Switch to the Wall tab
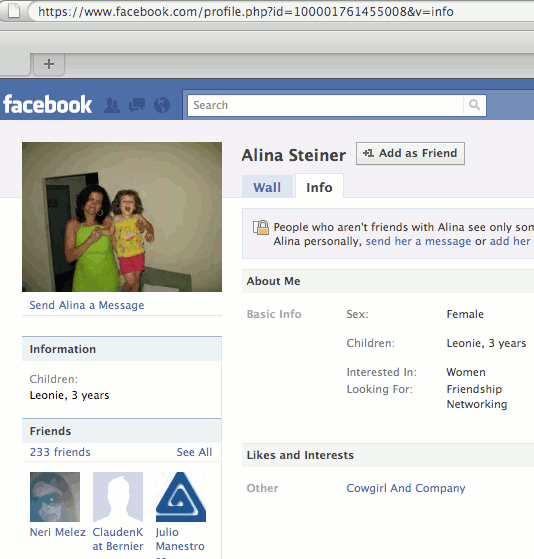This screenshot has width=534, height=559. 267,187
